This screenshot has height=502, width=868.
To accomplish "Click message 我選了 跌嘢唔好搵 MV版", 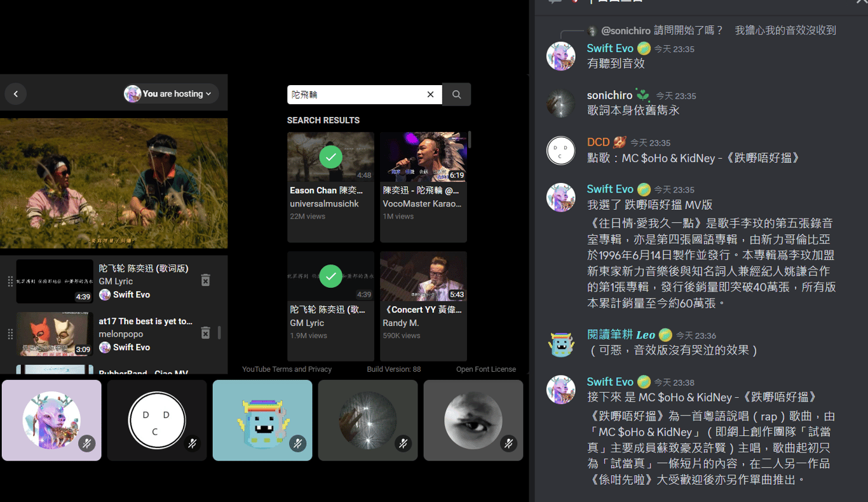I will (650, 205).
